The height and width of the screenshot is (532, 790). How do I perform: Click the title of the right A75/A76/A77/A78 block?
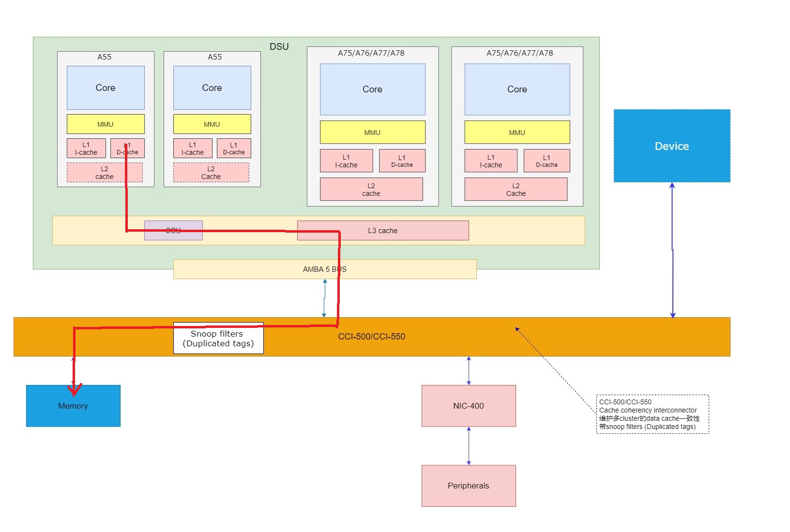pos(520,53)
